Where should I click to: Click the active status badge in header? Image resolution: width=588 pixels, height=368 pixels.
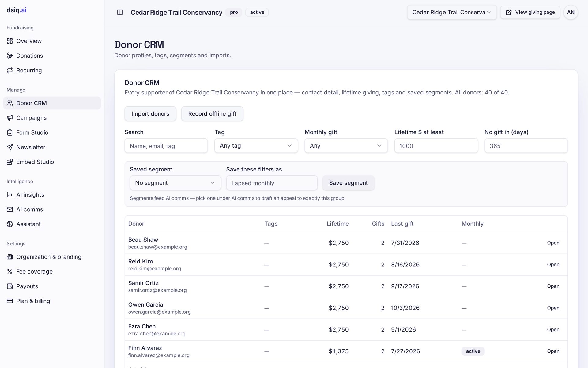pos(257,12)
